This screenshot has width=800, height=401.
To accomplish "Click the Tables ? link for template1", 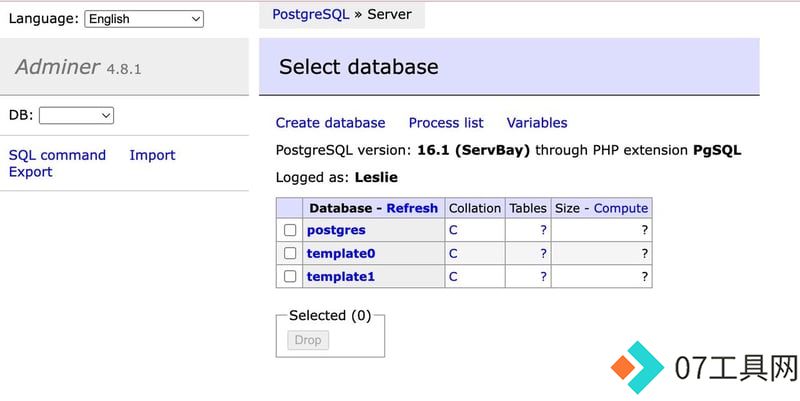I will point(543,277).
